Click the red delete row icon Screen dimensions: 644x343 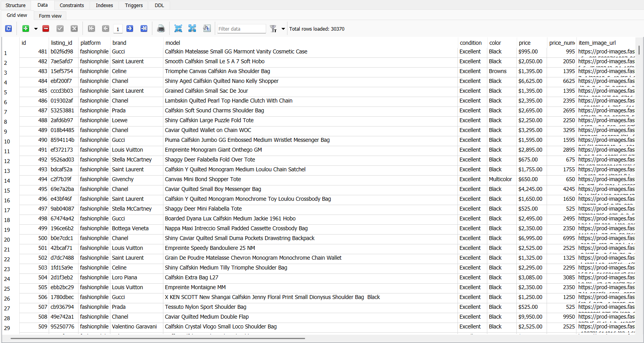point(46,29)
